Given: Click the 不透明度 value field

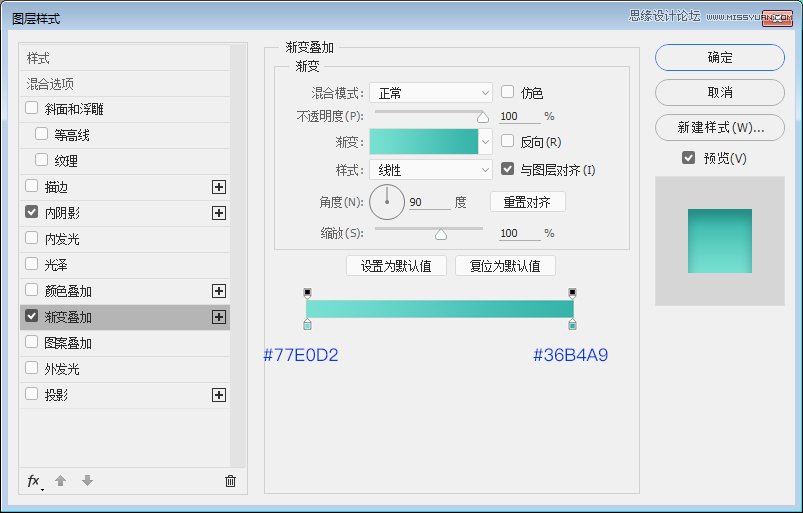Looking at the screenshot, I should tap(520, 116).
